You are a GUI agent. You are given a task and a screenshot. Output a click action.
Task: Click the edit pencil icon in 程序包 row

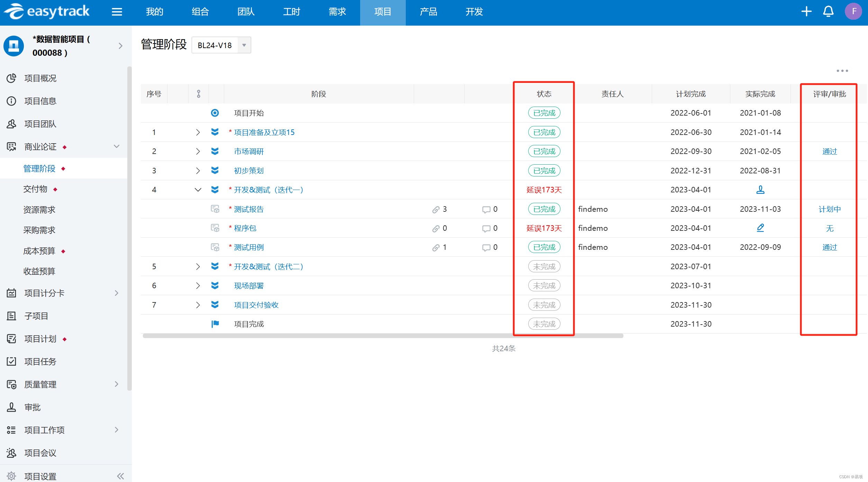[760, 228]
